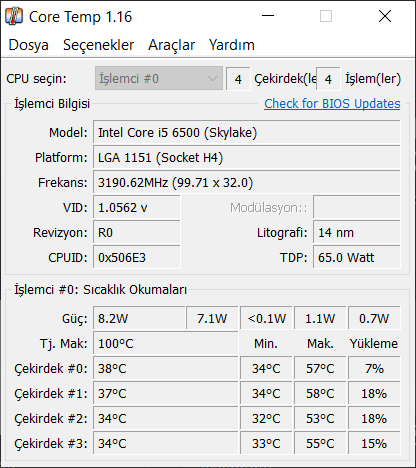Click the power reading <0.1W
Image resolution: width=416 pixels, height=468 pixels.
pos(266,318)
